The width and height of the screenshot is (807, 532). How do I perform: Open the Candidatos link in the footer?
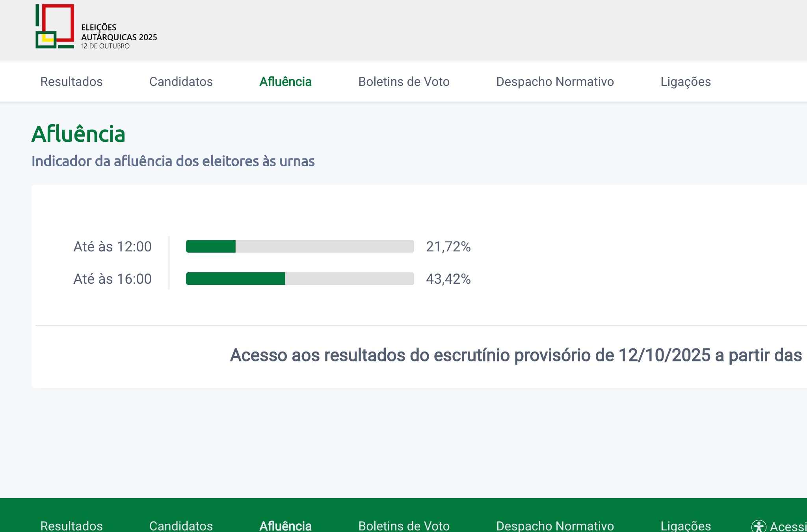tap(181, 526)
